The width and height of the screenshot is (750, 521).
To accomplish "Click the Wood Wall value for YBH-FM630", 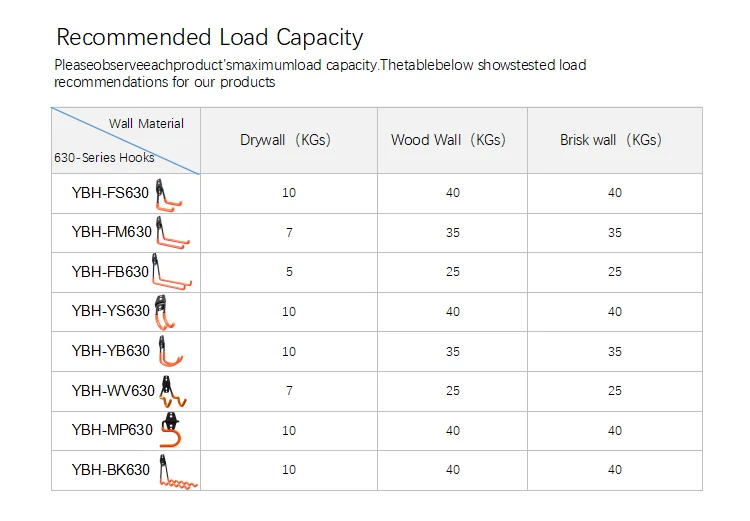I will click(x=453, y=233).
